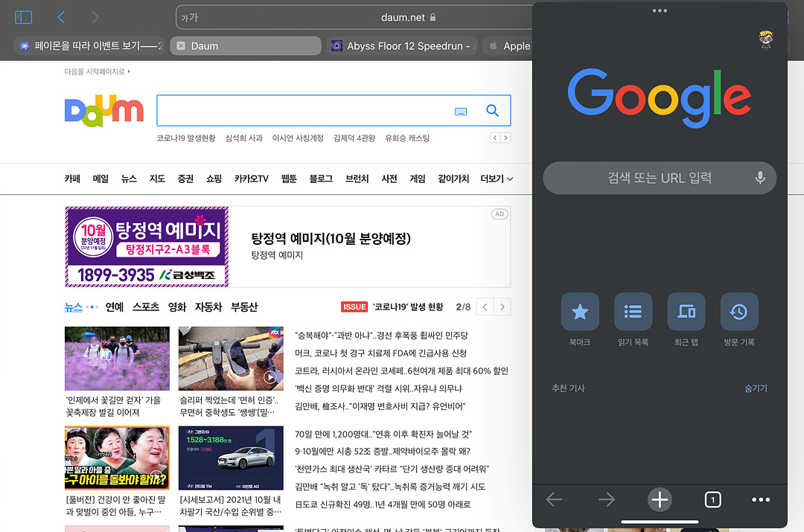Open Chrome 방문 기록 shortcut

click(x=739, y=311)
